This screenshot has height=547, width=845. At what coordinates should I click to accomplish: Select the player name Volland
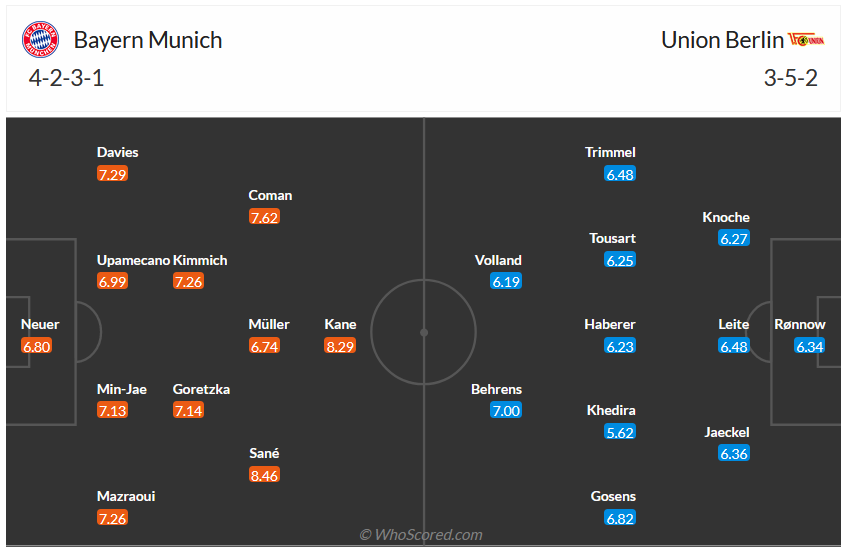coord(498,260)
